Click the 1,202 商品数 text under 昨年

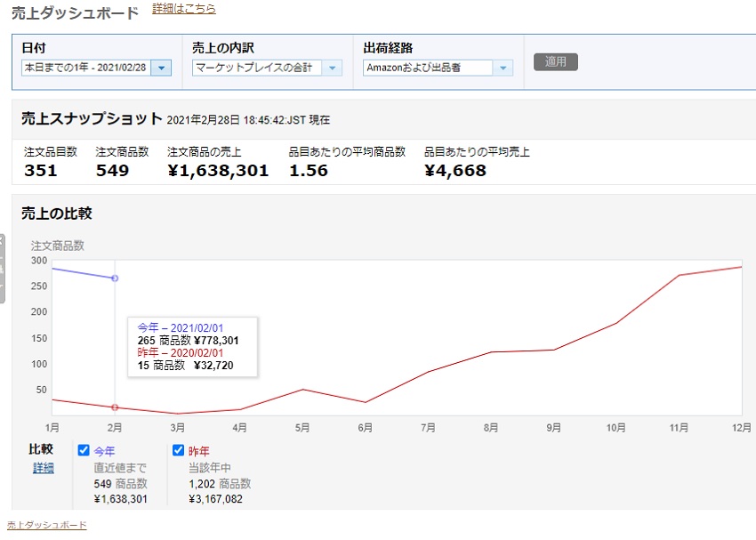[220, 484]
